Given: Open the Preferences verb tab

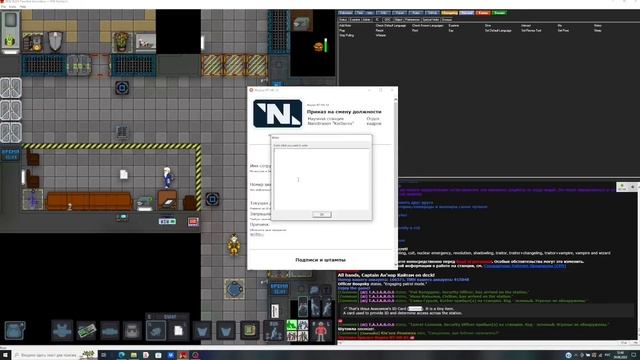Looking at the screenshot, I should click(412, 19).
